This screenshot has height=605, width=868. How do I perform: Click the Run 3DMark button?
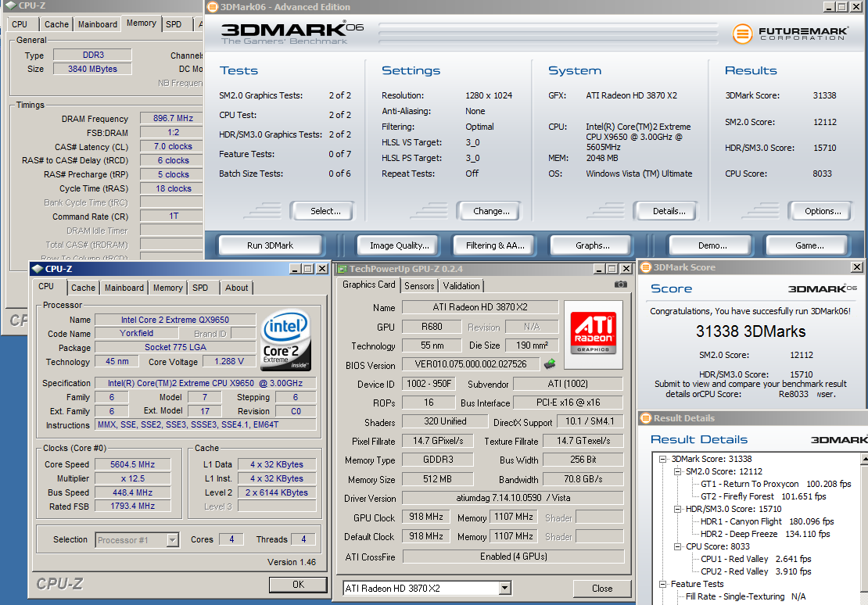point(270,245)
